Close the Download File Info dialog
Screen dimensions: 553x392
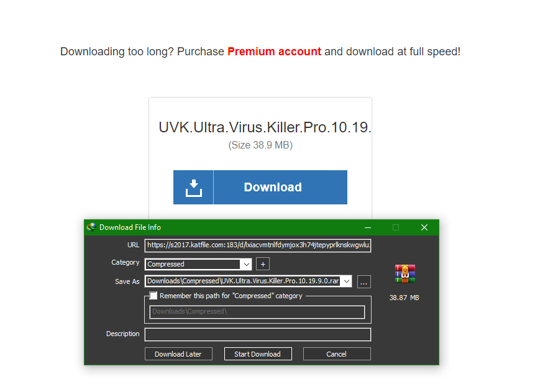(424, 228)
